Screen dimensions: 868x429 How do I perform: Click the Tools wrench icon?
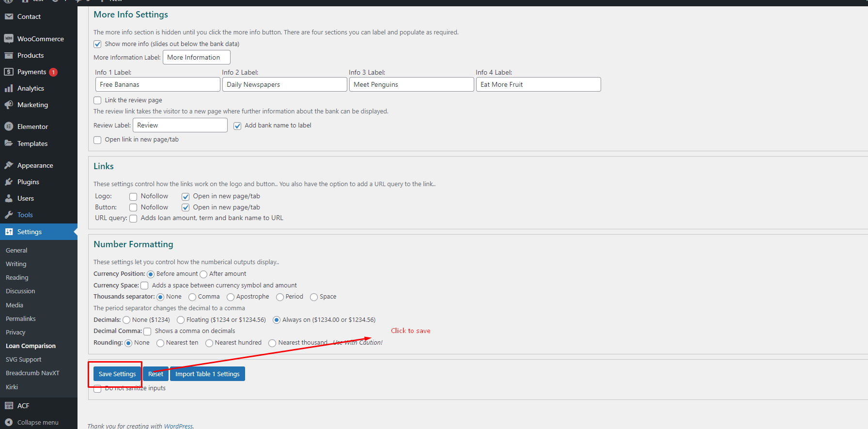(9, 215)
